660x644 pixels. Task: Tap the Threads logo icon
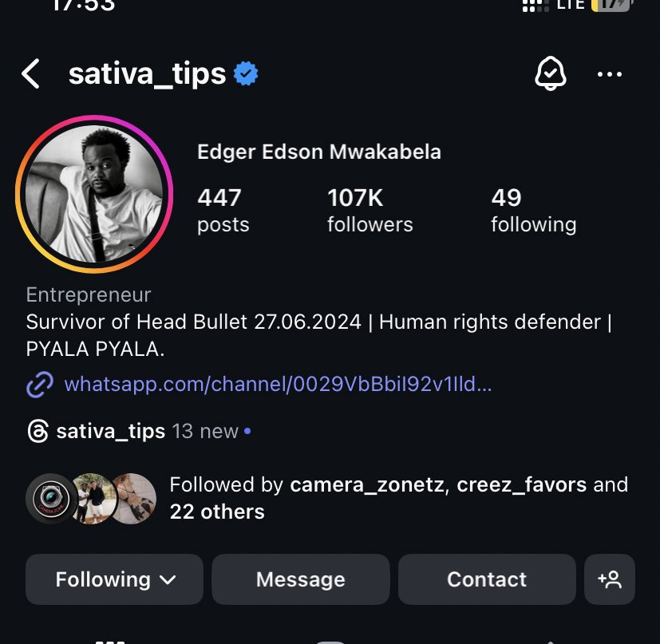[x=38, y=431]
